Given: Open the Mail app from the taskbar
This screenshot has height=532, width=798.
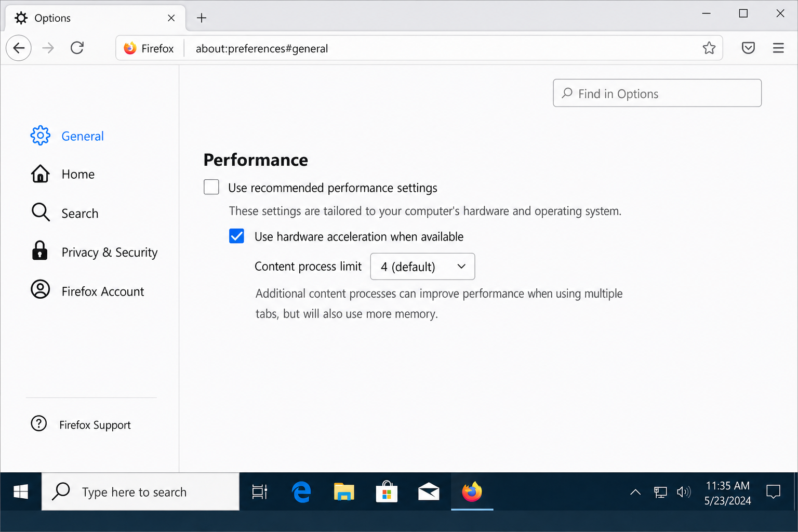Looking at the screenshot, I should [x=429, y=491].
